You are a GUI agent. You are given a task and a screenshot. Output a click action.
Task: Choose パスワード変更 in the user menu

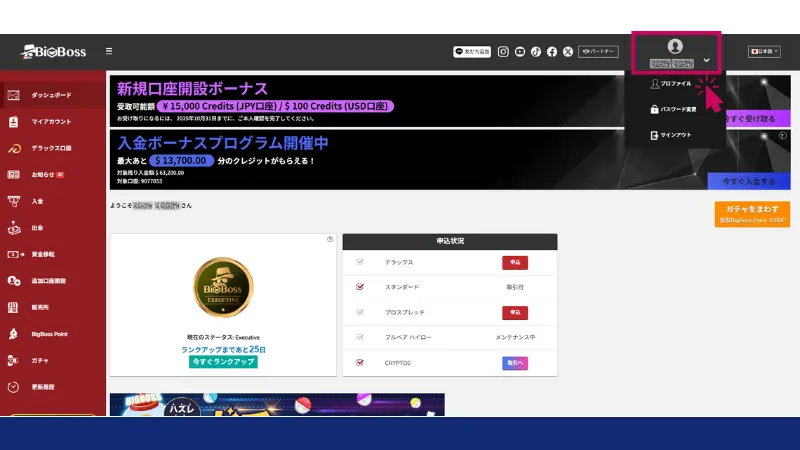tap(678, 109)
